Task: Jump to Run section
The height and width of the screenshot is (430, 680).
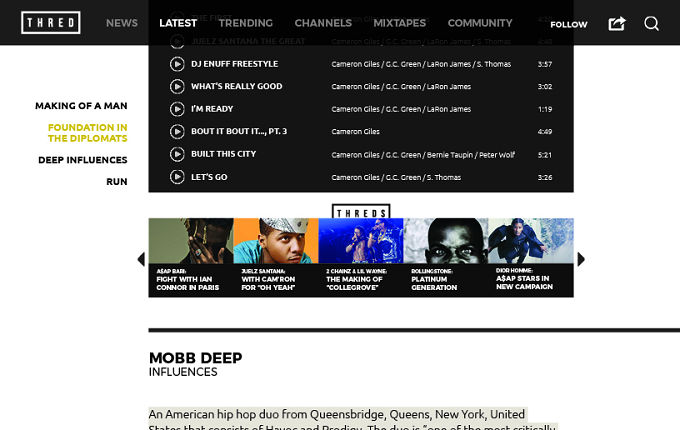Action: 117,182
